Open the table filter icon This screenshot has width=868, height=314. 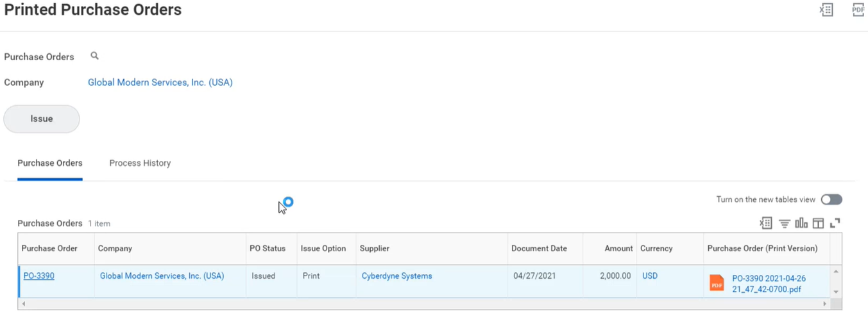[784, 223]
